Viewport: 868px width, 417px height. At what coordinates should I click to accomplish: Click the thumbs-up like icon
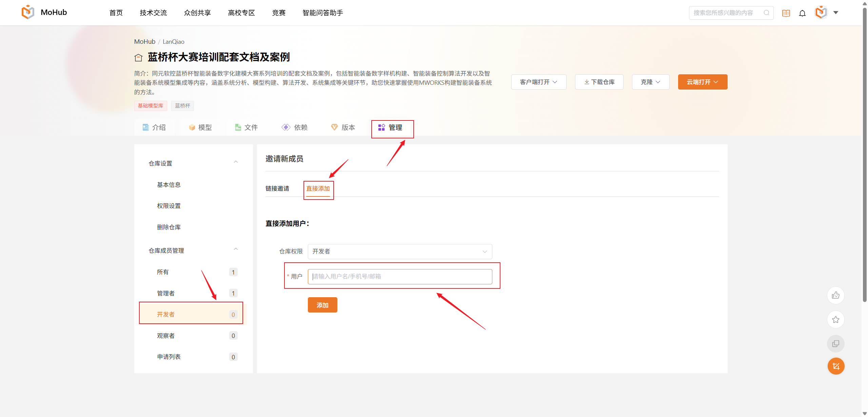coord(836,295)
